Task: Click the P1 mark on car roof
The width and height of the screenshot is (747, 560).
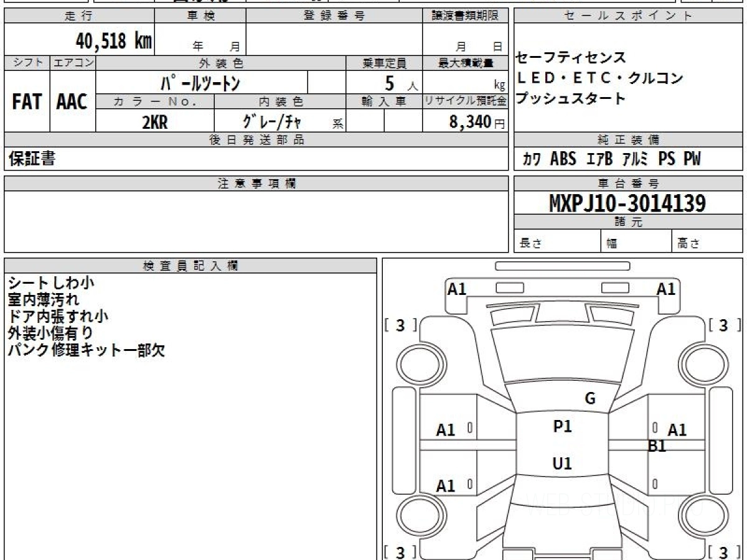Action: 562,427
